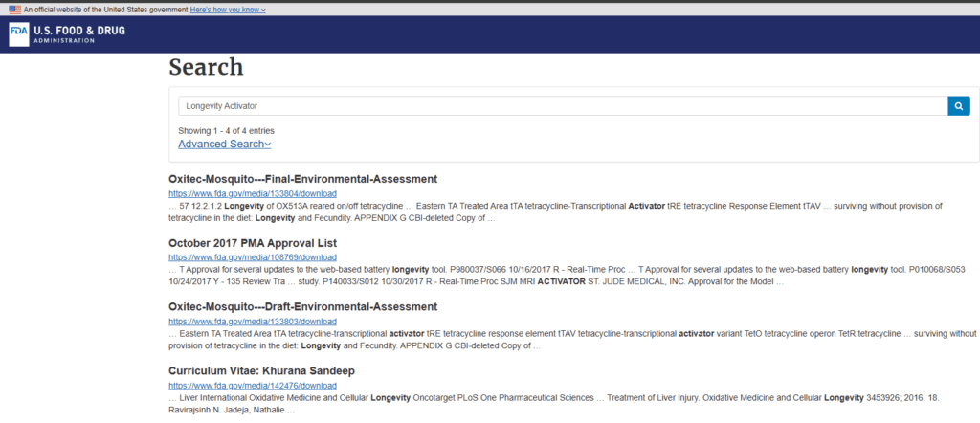Open Oxitec-Mosquito Draft Environmental Assessment title

303,307
